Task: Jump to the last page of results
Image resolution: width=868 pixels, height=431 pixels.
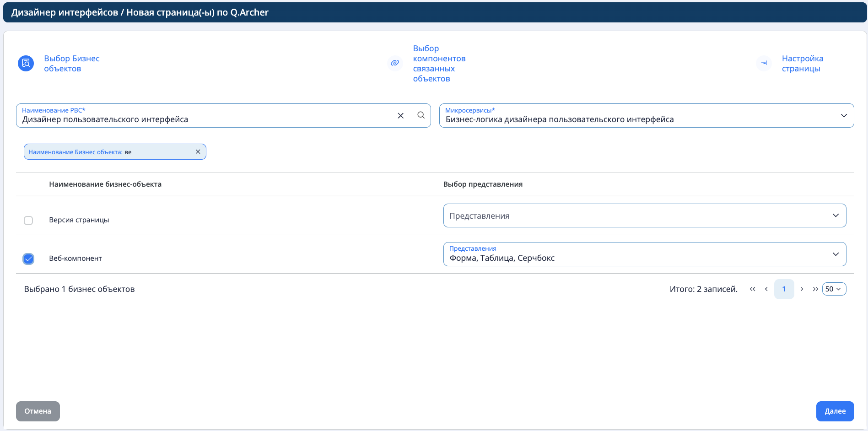Action: click(x=815, y=289)
